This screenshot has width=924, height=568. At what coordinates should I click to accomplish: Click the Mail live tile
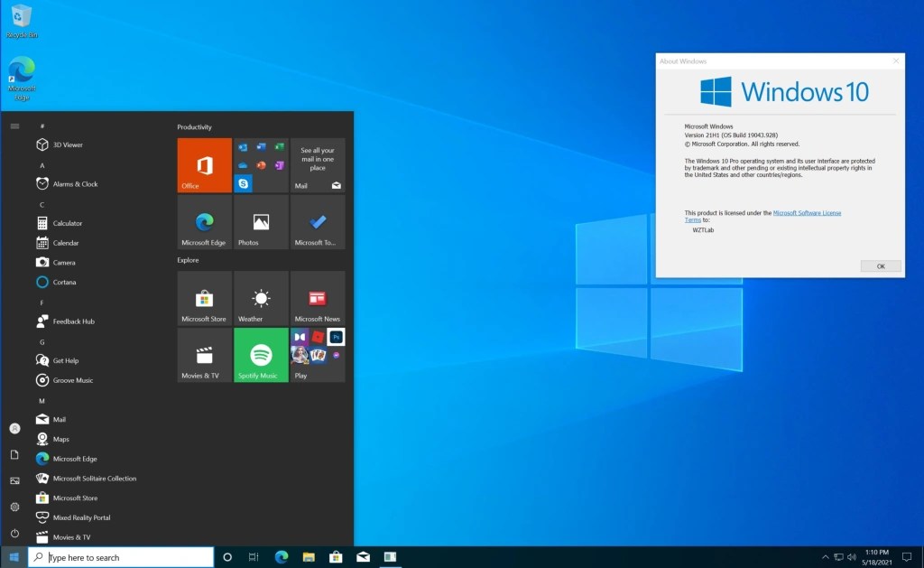pyautogui.click(x=318, y=165)
